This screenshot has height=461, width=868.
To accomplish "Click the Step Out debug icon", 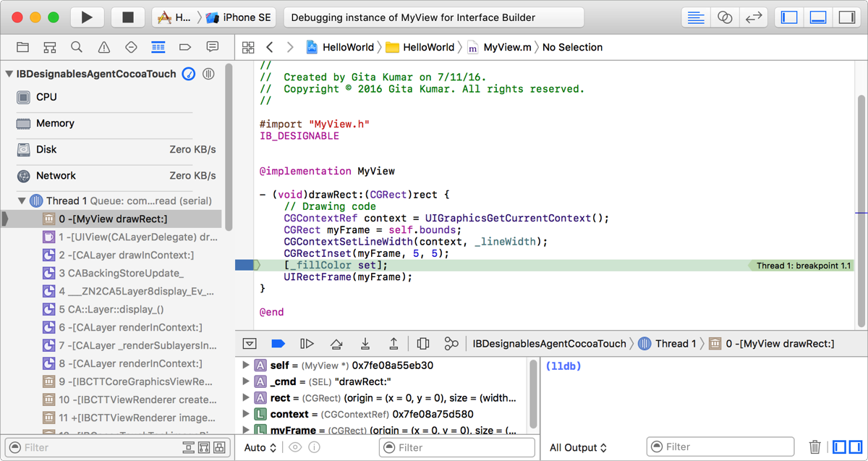I will (x=393, y=344).
